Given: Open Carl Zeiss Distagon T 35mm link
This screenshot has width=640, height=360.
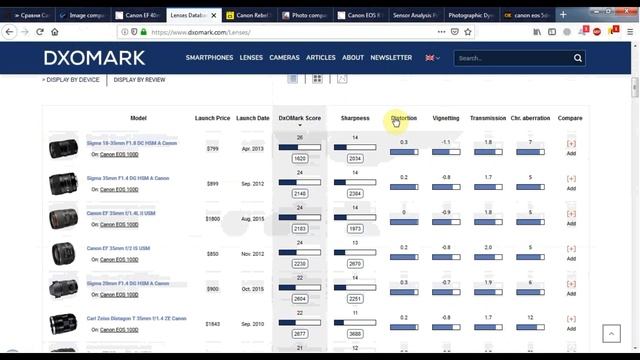Looking at the screenshot, I should coord(136,318).
